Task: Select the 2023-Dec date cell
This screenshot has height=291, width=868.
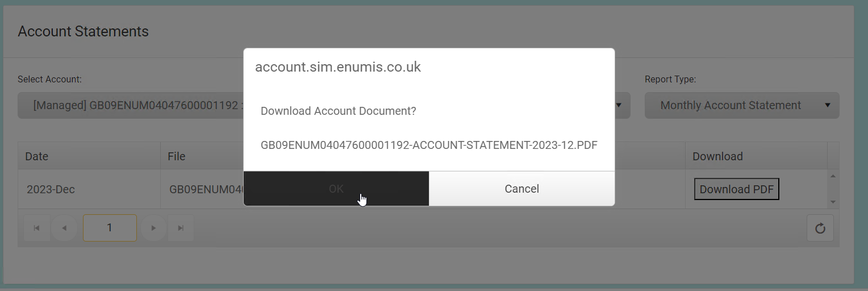Action: click(51, 189)
